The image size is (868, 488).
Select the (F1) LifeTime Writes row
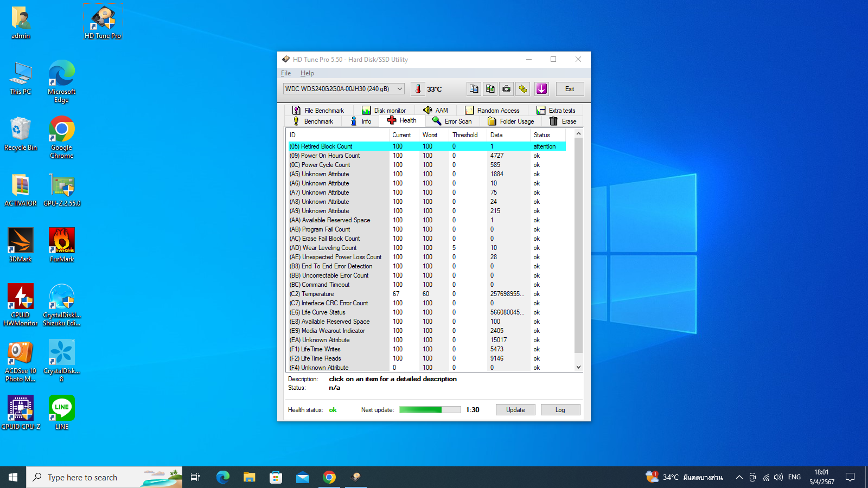(x=427, y=349)
